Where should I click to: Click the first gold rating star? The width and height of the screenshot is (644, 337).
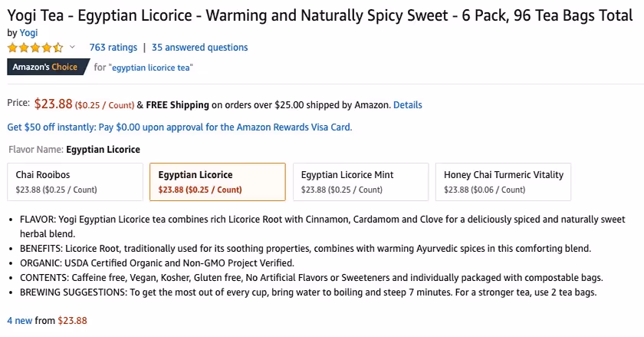click(12, 48)
